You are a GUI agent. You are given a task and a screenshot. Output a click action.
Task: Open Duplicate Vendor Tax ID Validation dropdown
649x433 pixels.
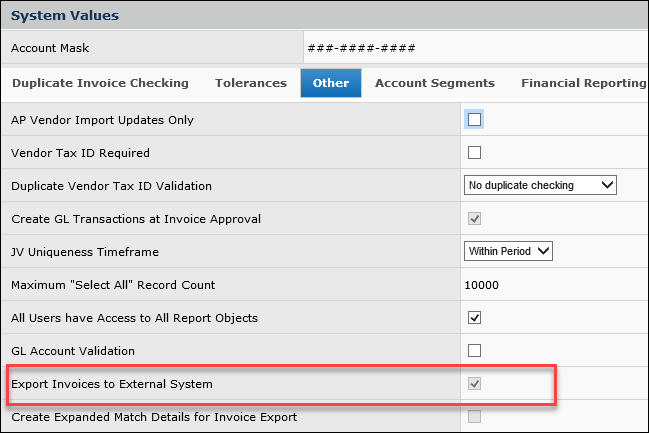541,186
